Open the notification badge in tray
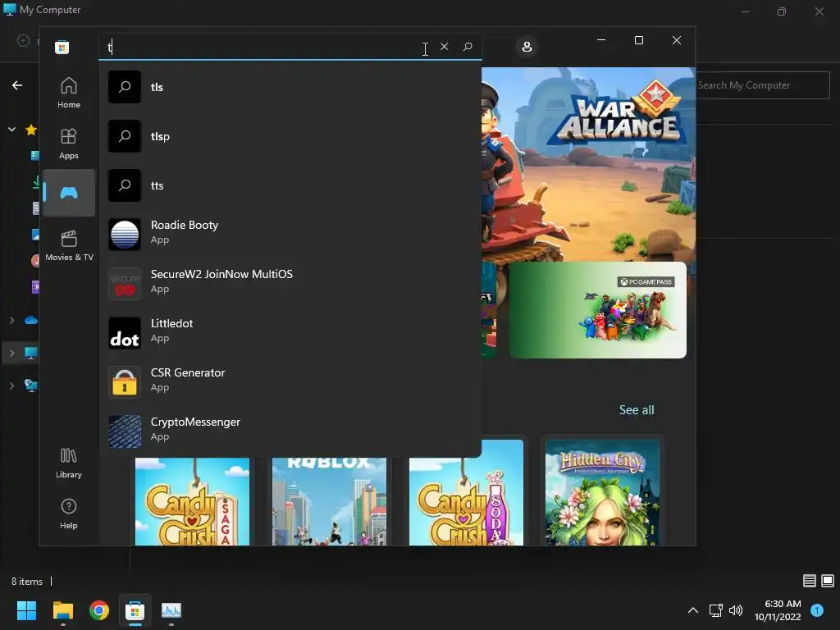The image size is (840, 630). tap(817, 610)
